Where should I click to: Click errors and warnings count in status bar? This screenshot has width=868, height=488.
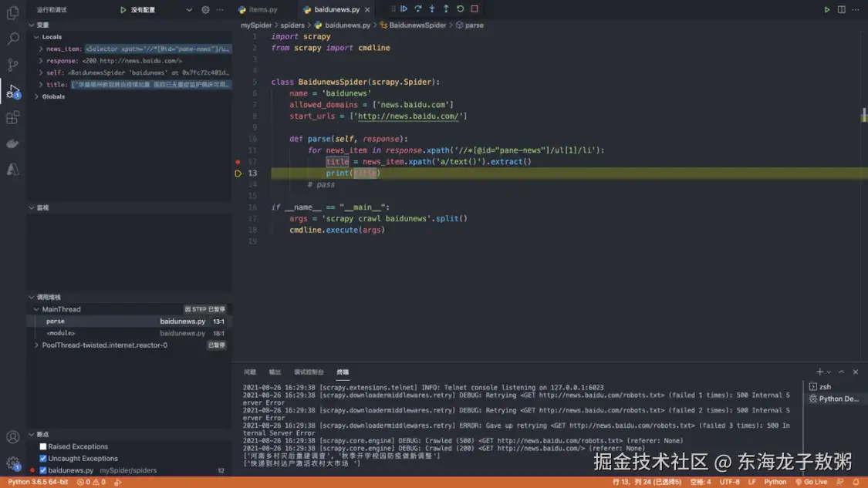91,482
